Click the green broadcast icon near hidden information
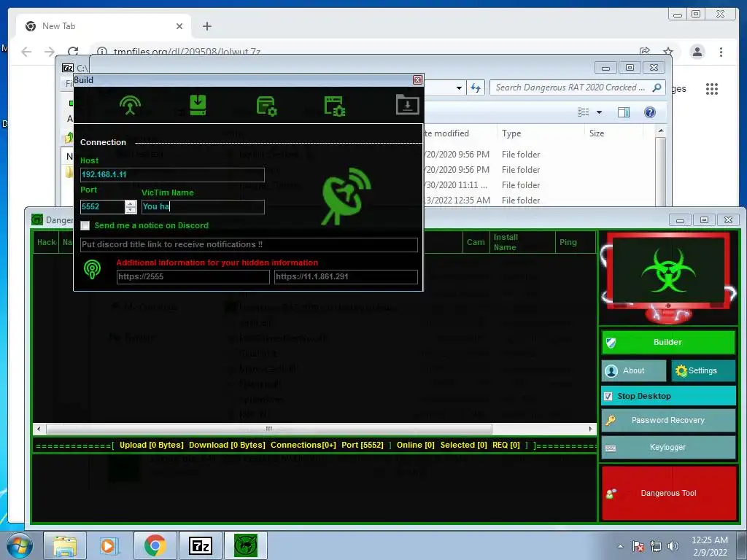This screenshot has height=560, width=747. (x=93, y=270)
